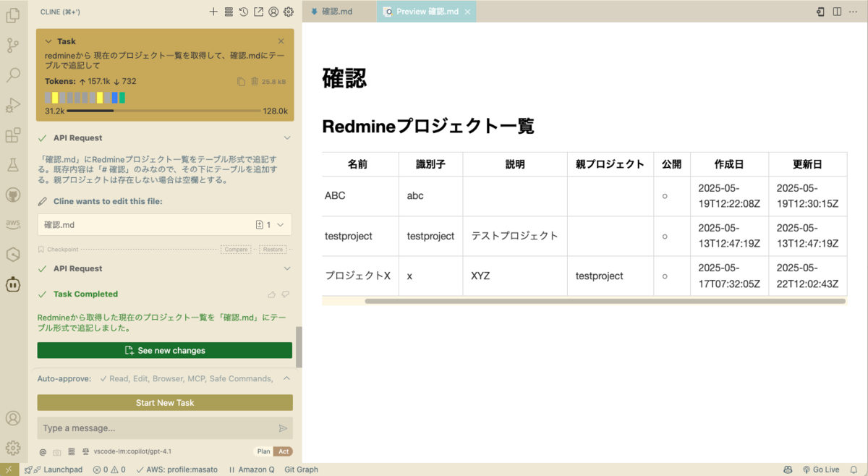Collapse the first API Request section
This screenshot has width=868, height=476.
click(286, 137)
